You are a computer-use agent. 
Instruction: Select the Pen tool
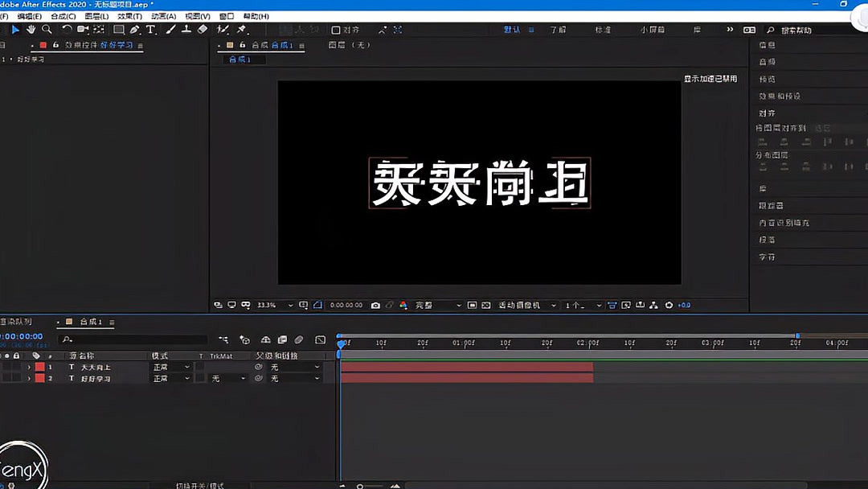133,30
